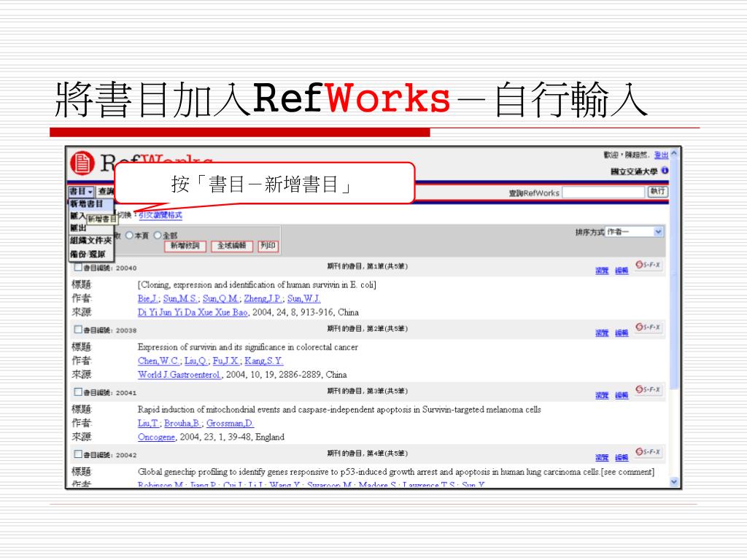
Task: Focus the 查詢RefWorks search field
Action: [x=603, y=192]
